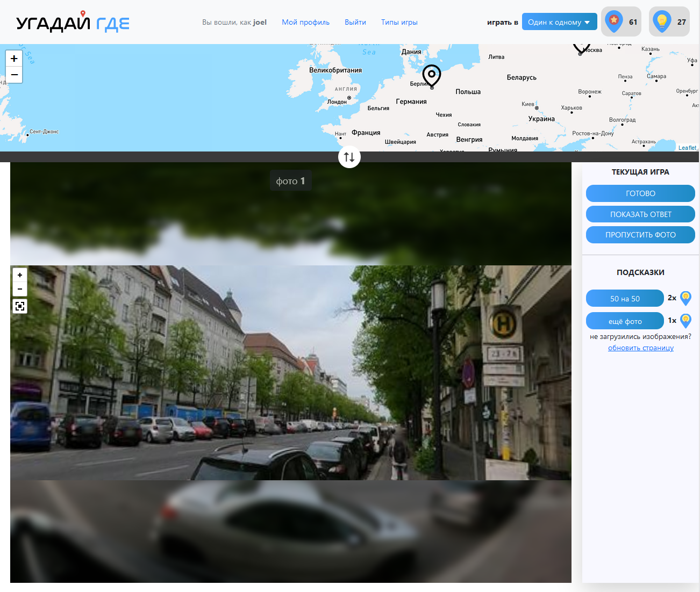Viewport: 700px width, 592px height.
Task: Click 'Киев' city on the map
Action: coord(528,104)
